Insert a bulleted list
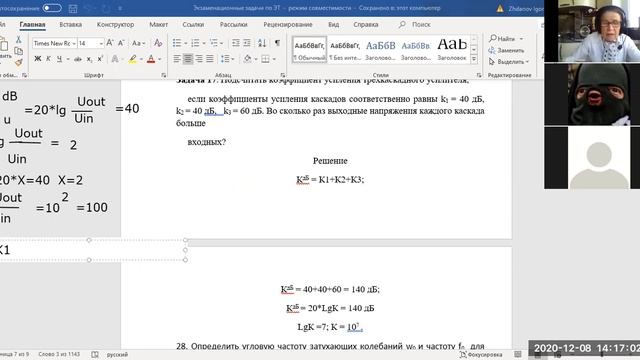The height and width of the screenshot is (360, 640). click(177, 43)
